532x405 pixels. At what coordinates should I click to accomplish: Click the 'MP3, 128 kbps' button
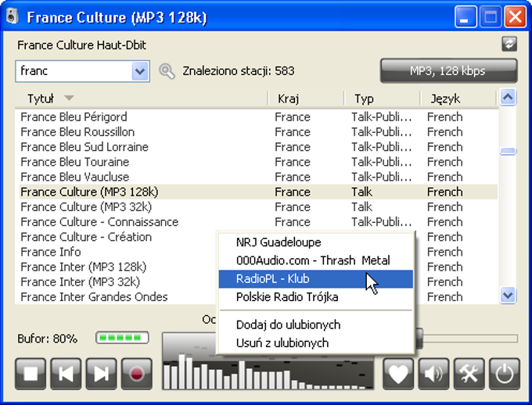449,71
